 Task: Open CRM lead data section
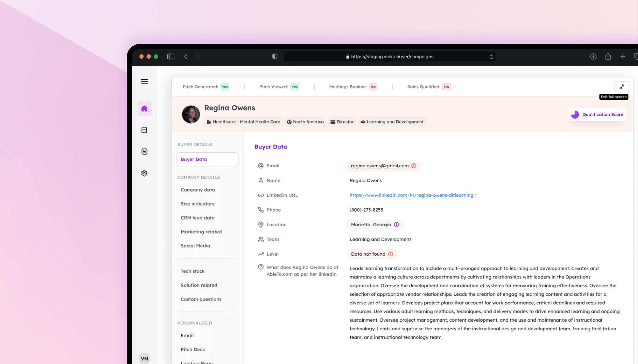pyautogui.click(x=198, y=218)
